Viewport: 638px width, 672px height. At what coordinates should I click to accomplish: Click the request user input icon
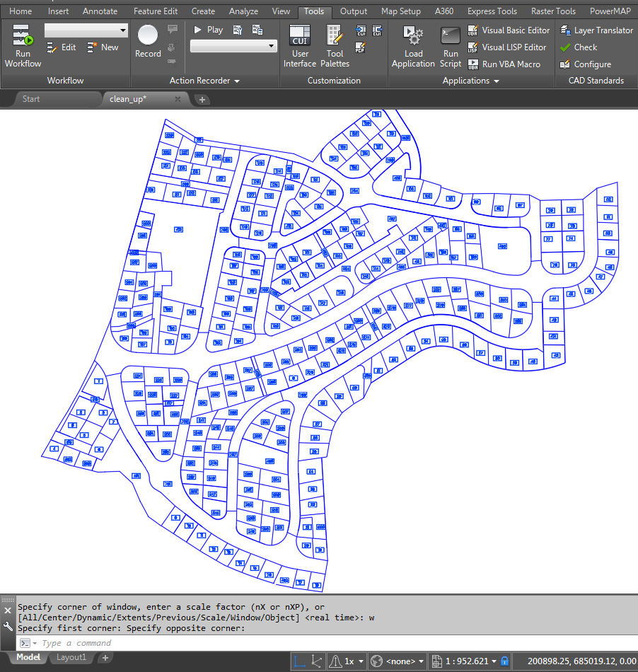(172, 47)
